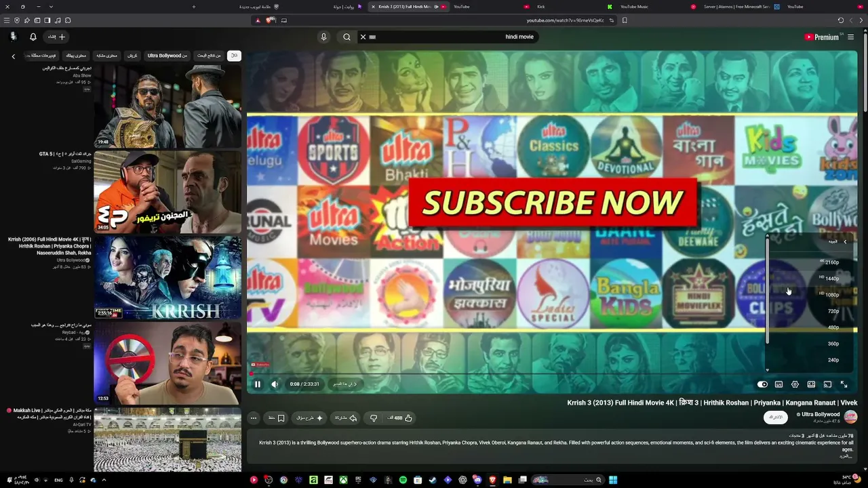Click the search magnifier button

[347, 37]
